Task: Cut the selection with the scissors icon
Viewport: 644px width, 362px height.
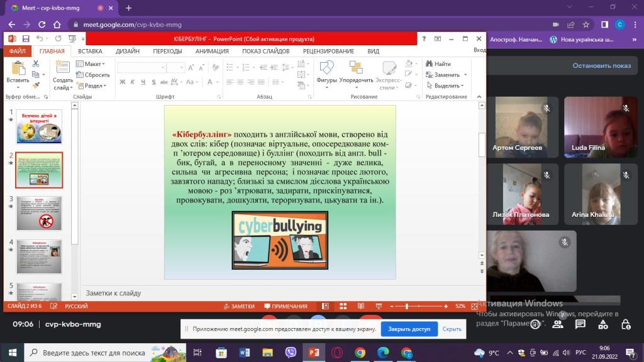Action: pyautogui.click(x=36, y=63)
